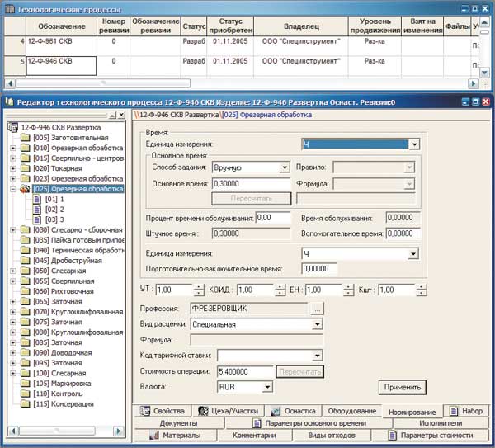Viewport: 495px width, 448px height.
Task: Expand the [070] Круглошлифовальная node
Action: tap(13, 312)
